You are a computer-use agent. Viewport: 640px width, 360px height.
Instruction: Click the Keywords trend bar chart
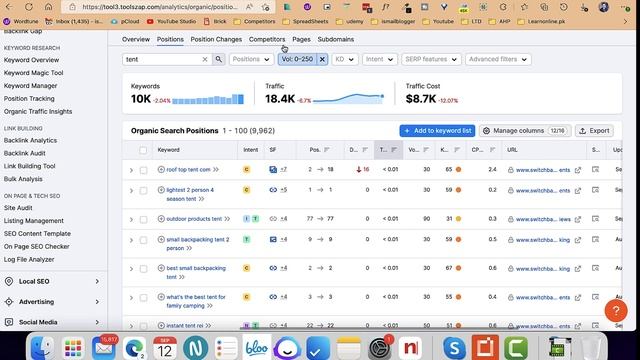208,99
